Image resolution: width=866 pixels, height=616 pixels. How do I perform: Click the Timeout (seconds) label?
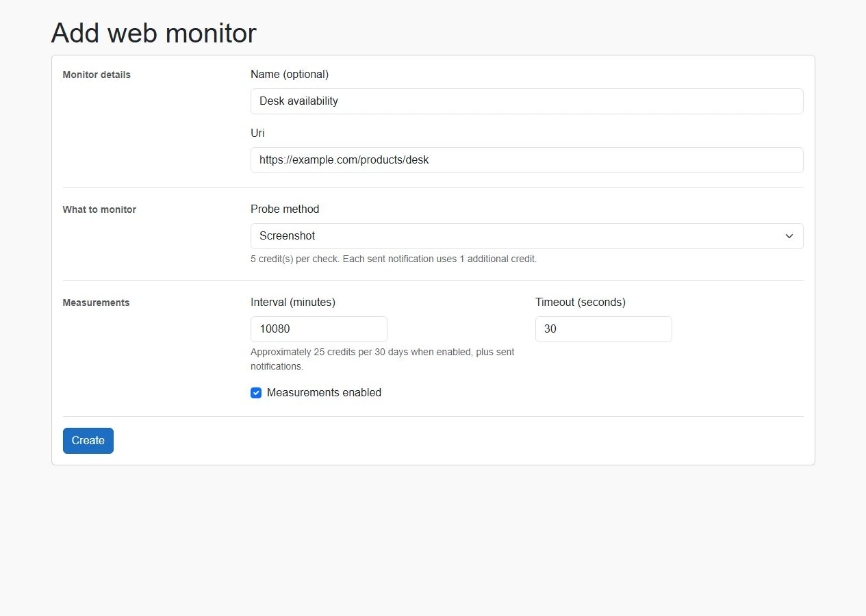pyautogui.click(x=581, y=302)
